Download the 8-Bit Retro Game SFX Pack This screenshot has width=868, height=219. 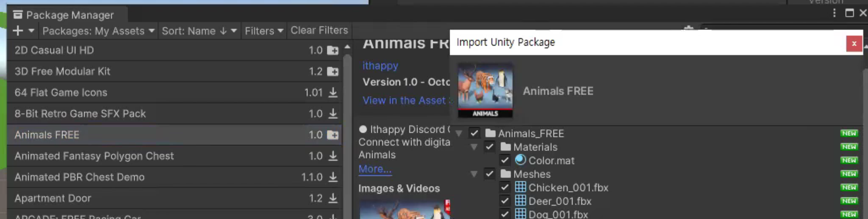coord(333,114)
